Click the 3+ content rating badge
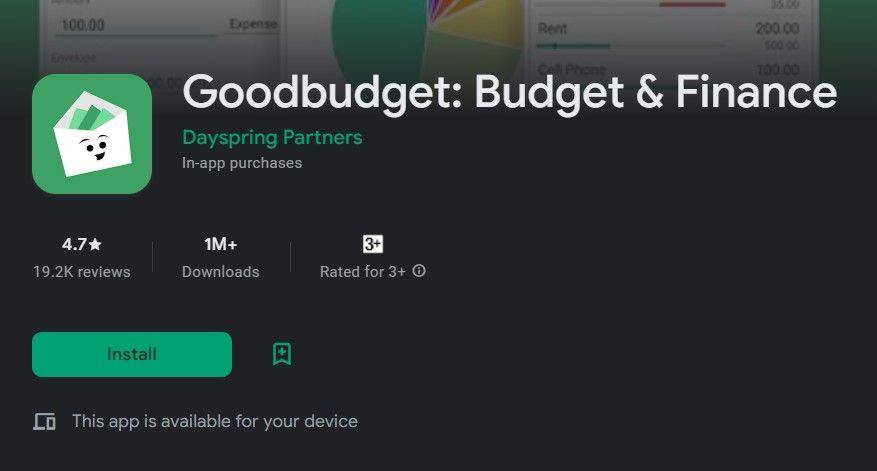Screen dimensions: 877x471 point(373,244)
